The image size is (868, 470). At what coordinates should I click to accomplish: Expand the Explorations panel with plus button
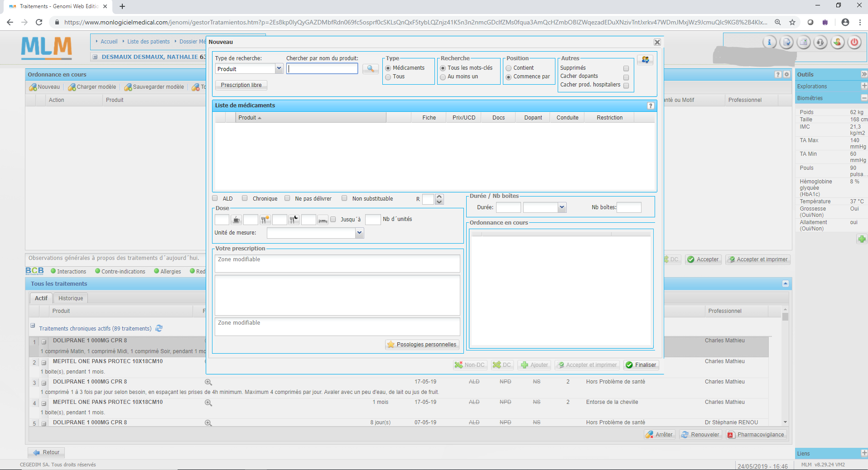(x=863, y=86)
